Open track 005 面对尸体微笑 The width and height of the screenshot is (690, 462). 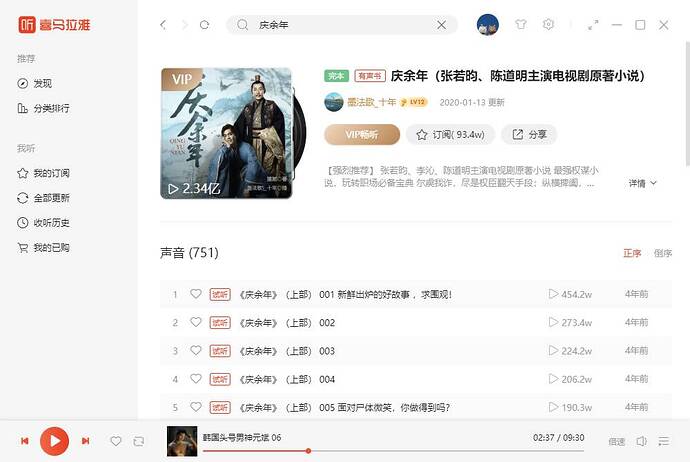(344, 407)
